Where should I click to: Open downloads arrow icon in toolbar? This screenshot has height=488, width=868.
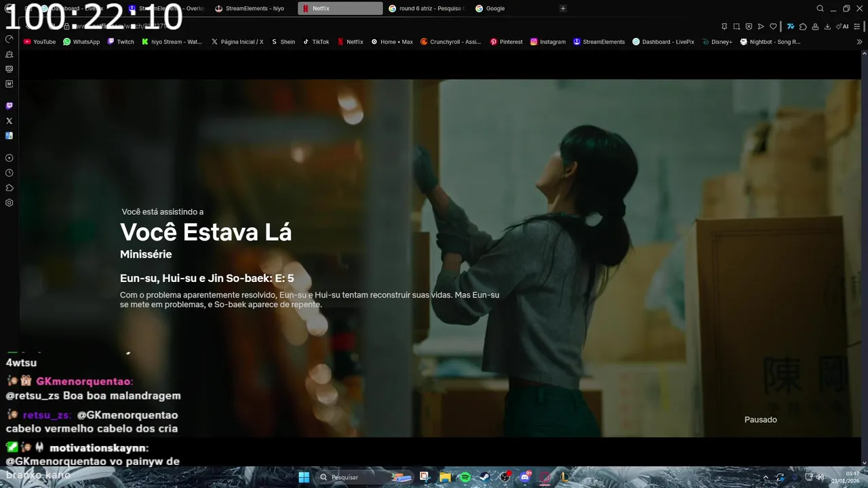[827, 26]
